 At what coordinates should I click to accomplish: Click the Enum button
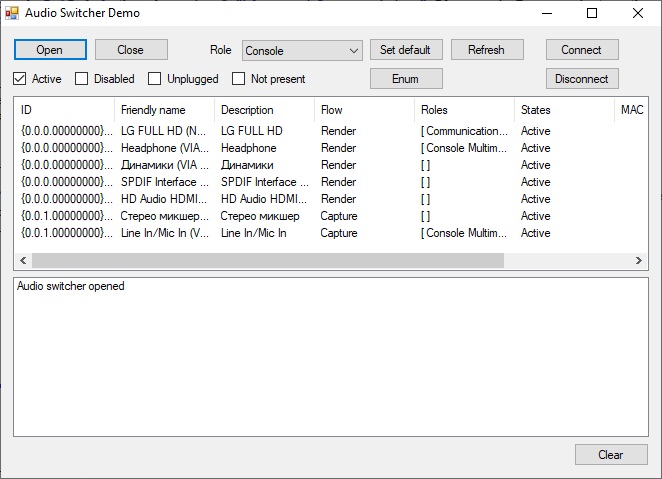click(x=406, y=79)
